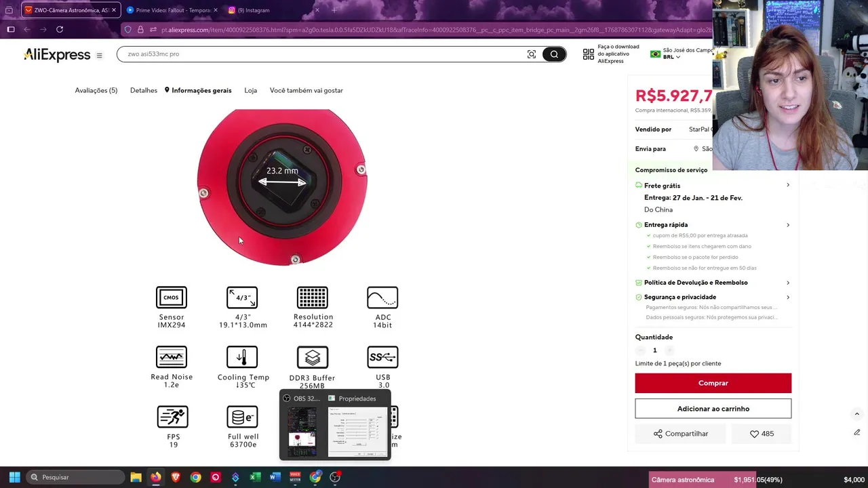This screenshot has height=488, width=868.
Task: Click the Brazil flag region icon
Action: tap(655, 54)
